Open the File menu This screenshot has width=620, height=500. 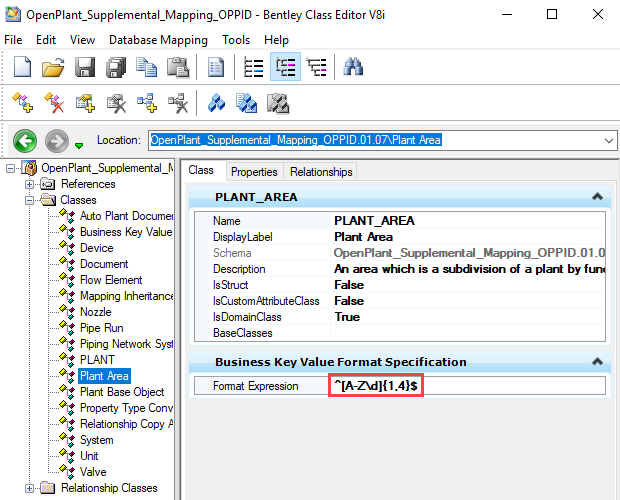pos(13,40)
